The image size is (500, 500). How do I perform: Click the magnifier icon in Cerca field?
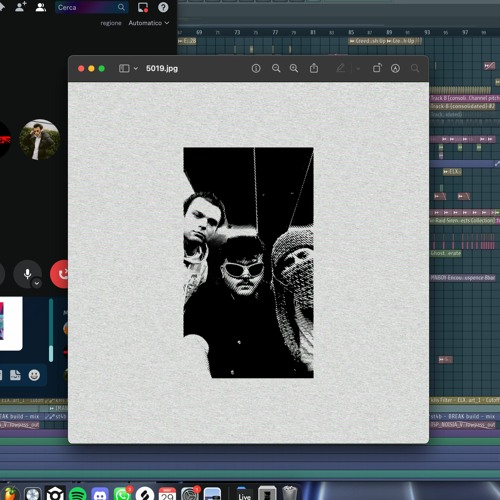[121, 7]
